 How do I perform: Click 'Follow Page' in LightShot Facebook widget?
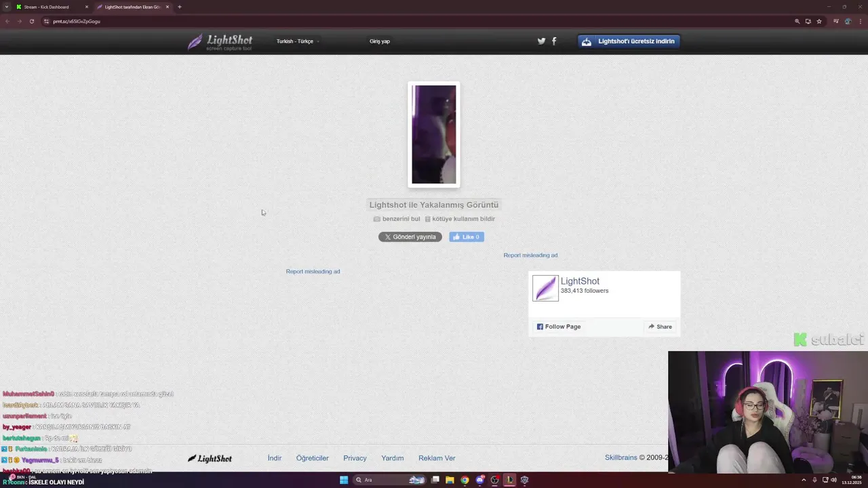tap(559, 327)
